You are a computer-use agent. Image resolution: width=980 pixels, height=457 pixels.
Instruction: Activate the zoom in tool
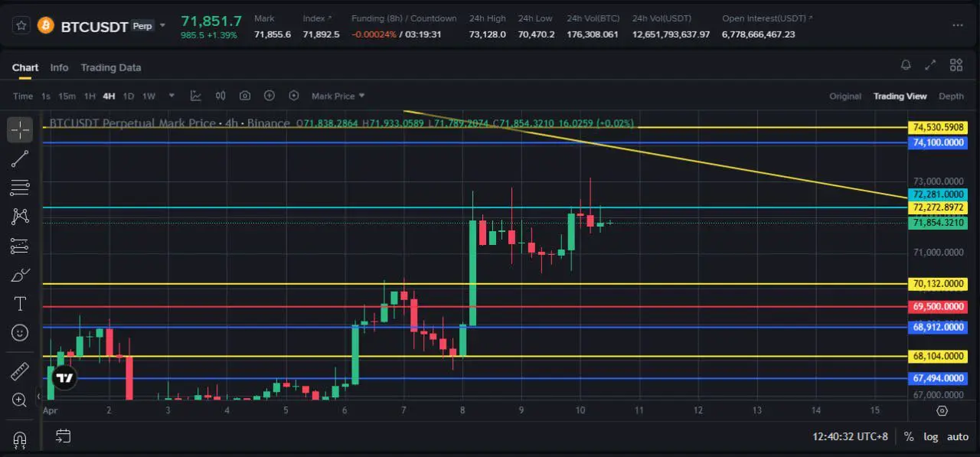[x=20, y=400]
